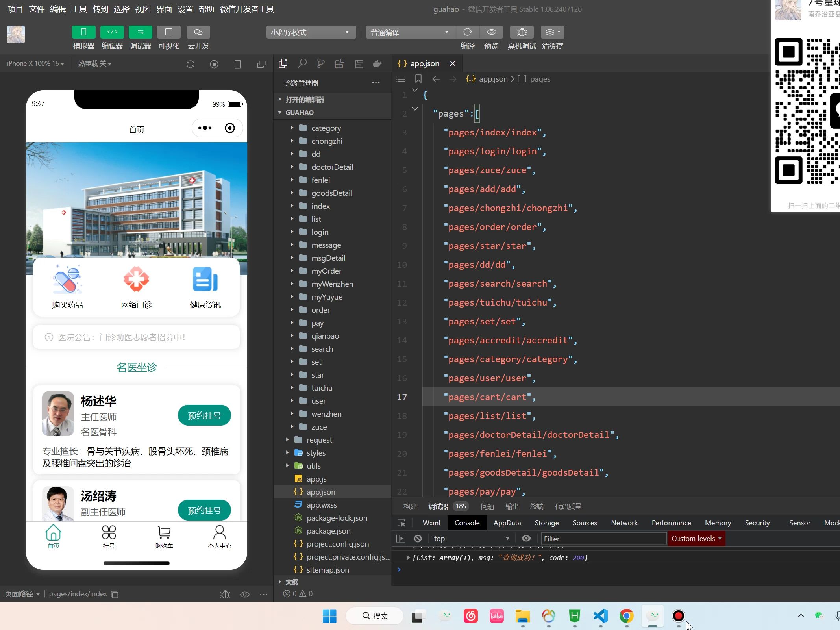Viewport: 840px width, 630px height.
Task: Open the 文件 menu
Action: click(x=37, y=9)
